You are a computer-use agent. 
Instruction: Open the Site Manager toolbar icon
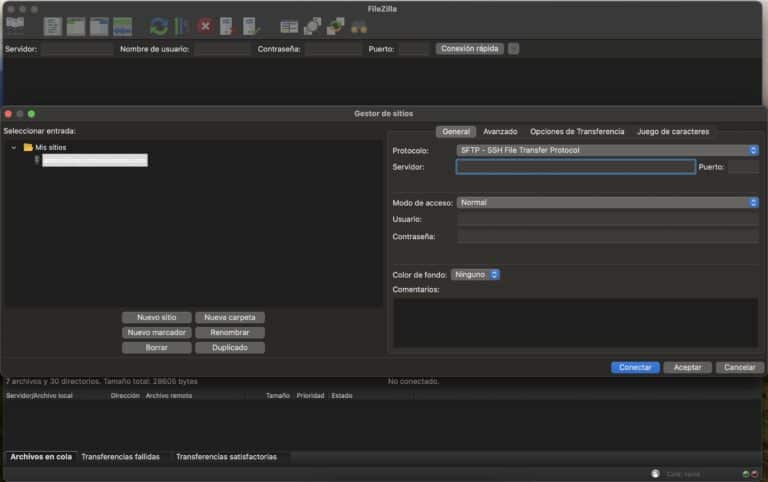[x=15, y=25]
